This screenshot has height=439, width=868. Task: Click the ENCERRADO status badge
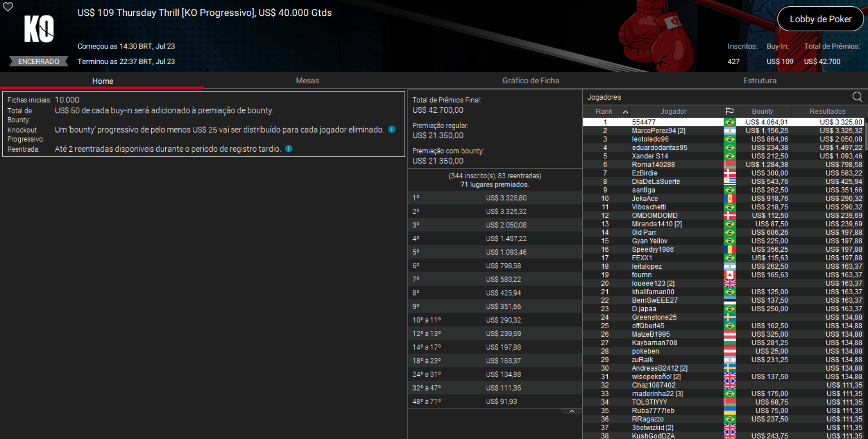coord(38,62)
